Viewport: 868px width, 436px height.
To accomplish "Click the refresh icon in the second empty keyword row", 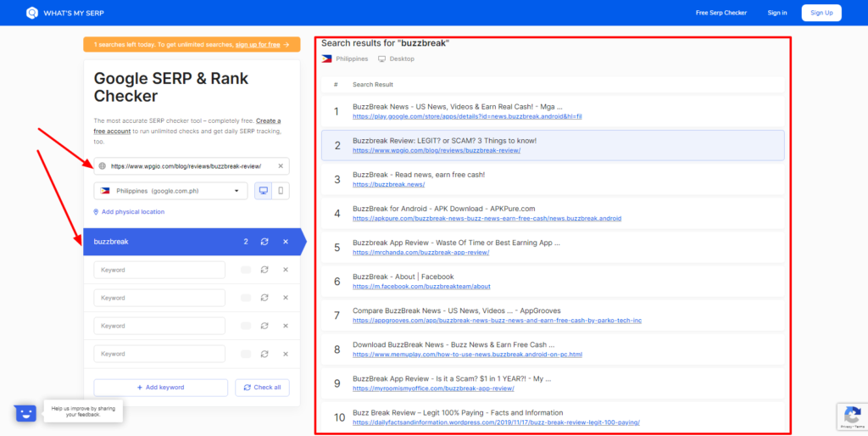I will pyautogui.click(x=264, y=298).
